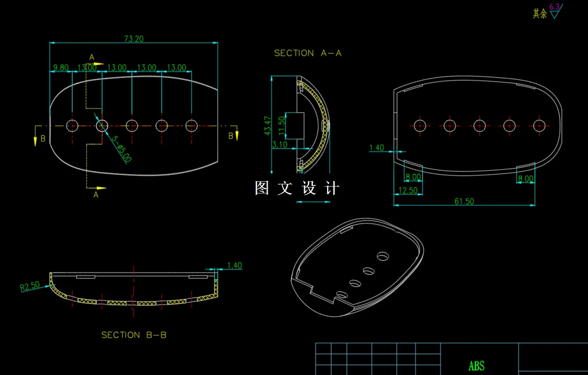Viewport: 588px width, 375px height.
Task: Click the 6.3 surface roughness value
Action: (x=554, y=7)
